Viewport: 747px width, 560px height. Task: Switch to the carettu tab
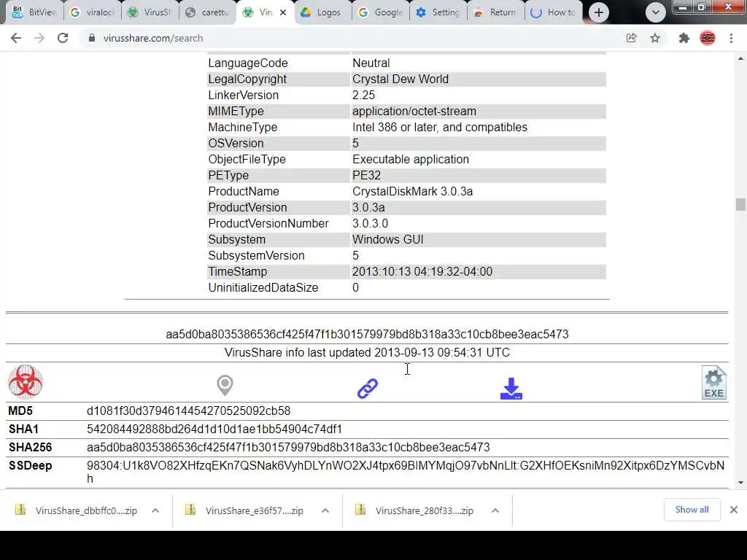208,12
